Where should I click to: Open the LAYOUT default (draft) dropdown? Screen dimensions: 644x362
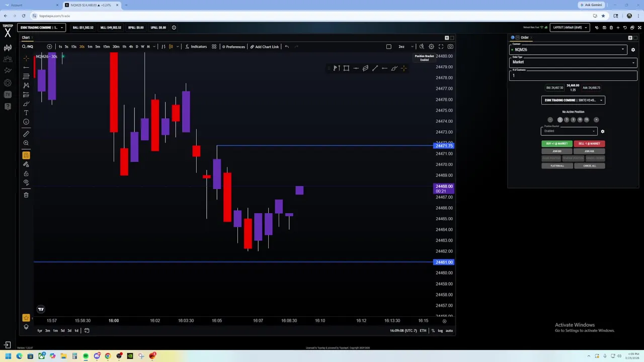[570, 28]
